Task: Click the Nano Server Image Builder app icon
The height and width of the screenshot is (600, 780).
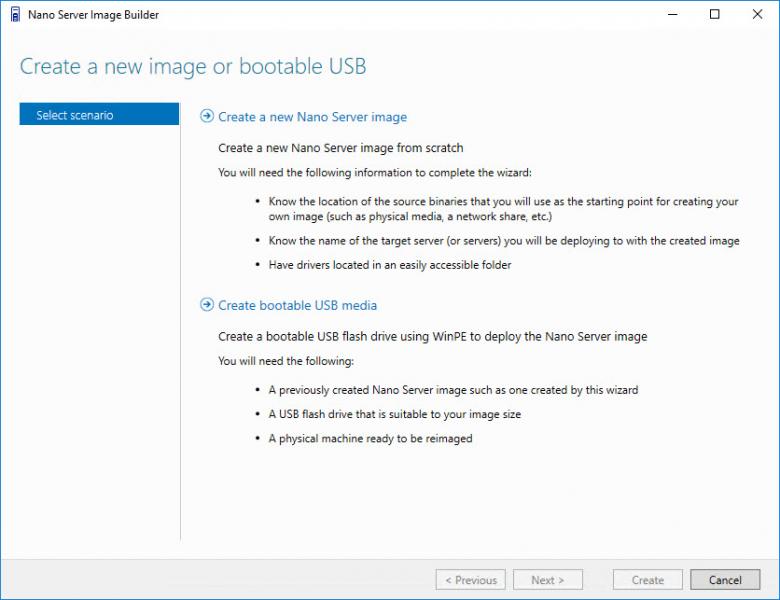Action: 14,15
